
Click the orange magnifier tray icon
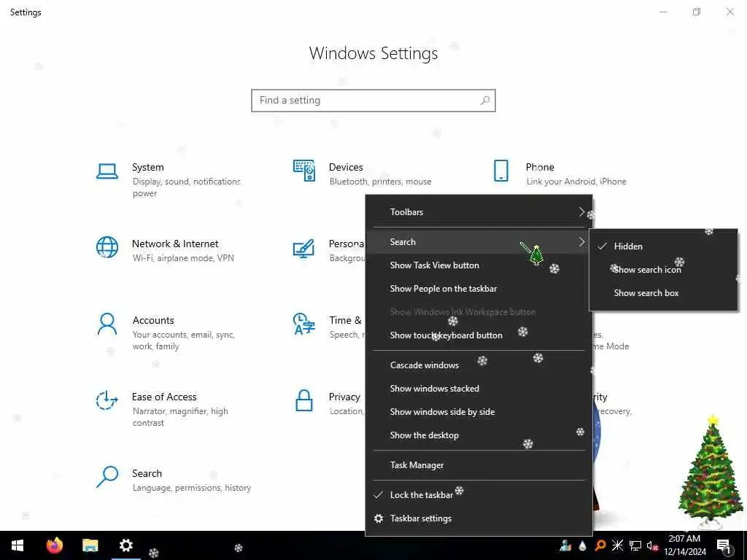(600, 545)
